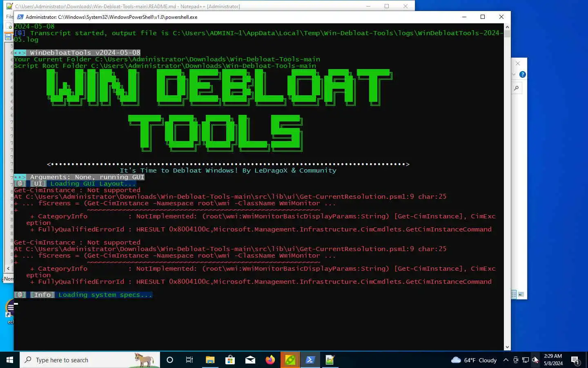Click PowerShell scrollbar down arrow
588x368 pixels.
click(507, 347)
